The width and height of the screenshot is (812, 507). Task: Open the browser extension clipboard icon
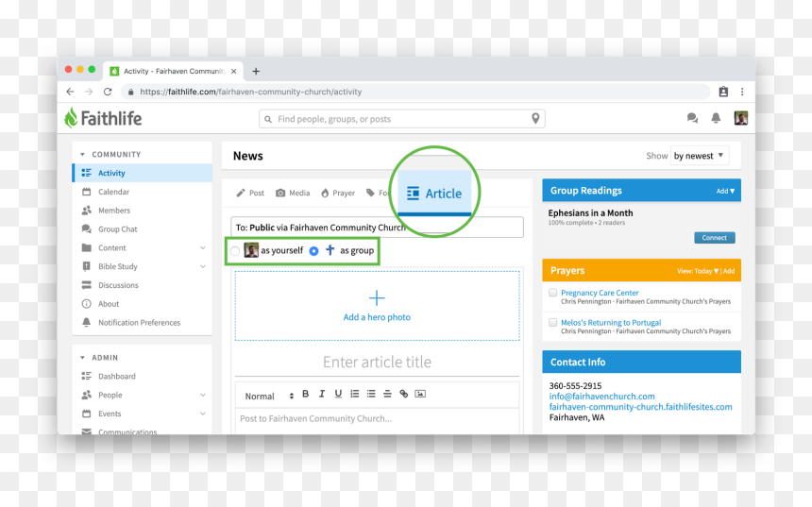pos(723,92)
